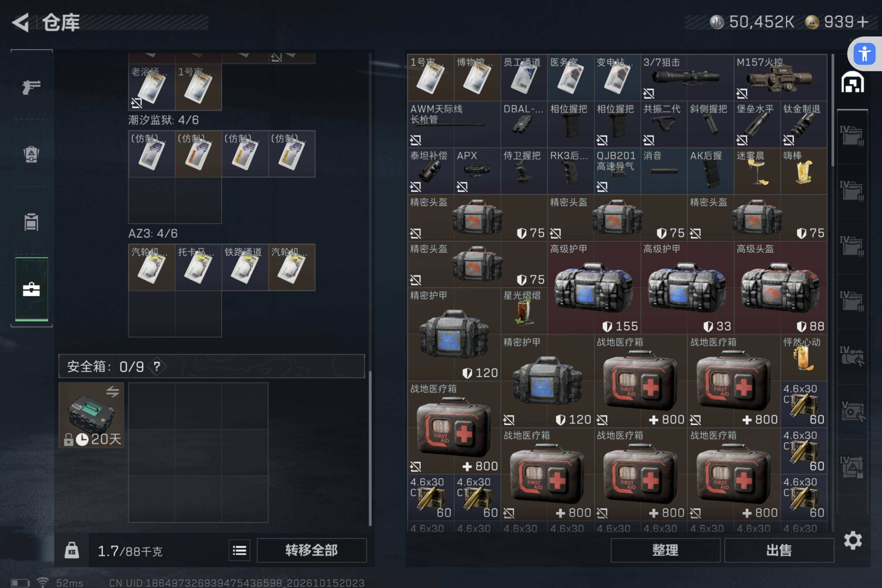
Task: Select the QJB201高速导气 part
Action: point(617,171)
